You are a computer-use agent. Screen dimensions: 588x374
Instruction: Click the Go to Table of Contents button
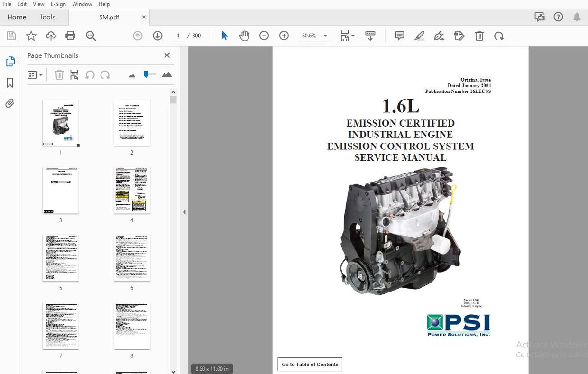(310, 364)
